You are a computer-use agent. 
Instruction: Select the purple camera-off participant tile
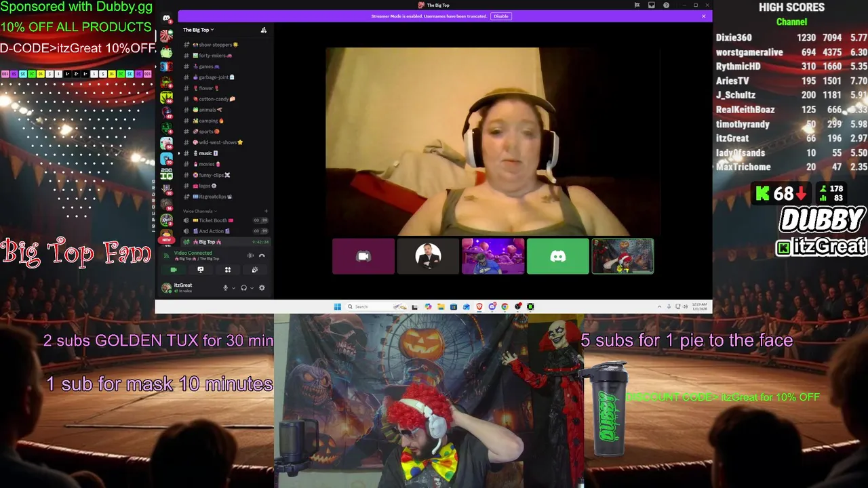point(363,256)
